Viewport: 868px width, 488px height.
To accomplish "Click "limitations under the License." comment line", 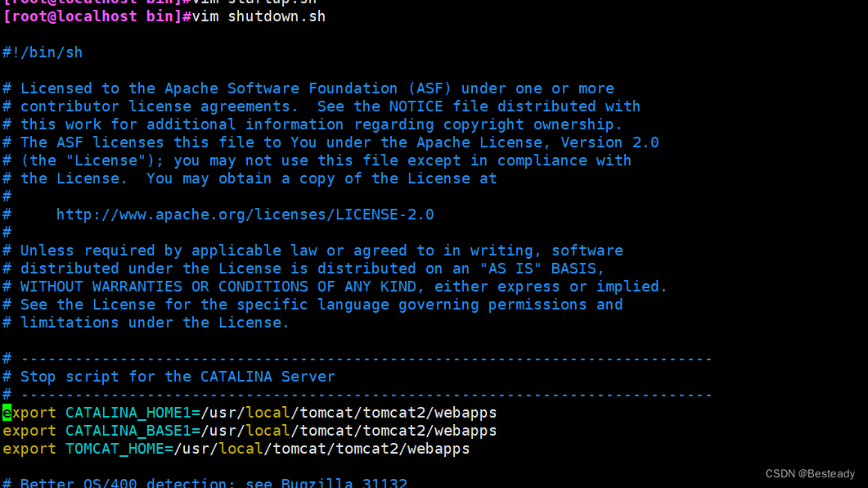I will (x=155, y=323).
